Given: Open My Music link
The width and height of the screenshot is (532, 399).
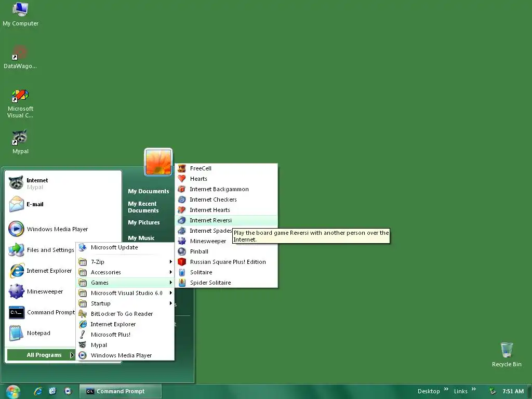Looking at the screenshot, I should 141,238.
